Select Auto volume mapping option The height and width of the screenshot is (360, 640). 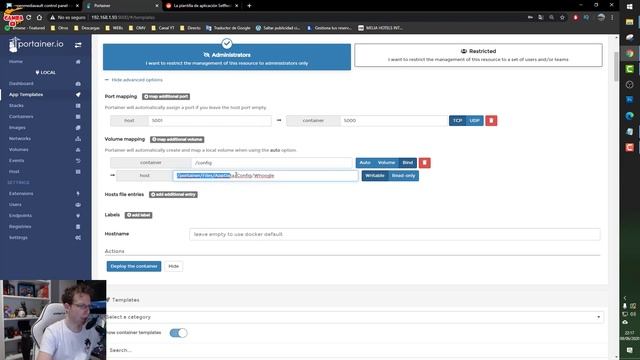(365, 163)
